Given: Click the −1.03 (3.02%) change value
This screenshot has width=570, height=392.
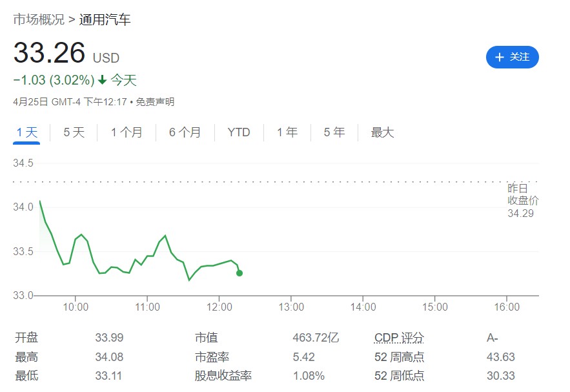Looking at the screenshot, I should [54, 80].
